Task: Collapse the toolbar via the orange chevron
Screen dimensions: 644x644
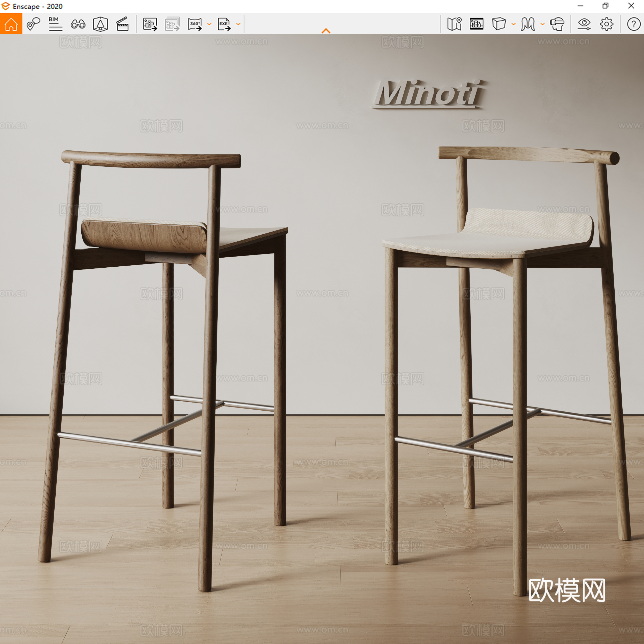Action: pyautogui.click(x=326, y=30)
